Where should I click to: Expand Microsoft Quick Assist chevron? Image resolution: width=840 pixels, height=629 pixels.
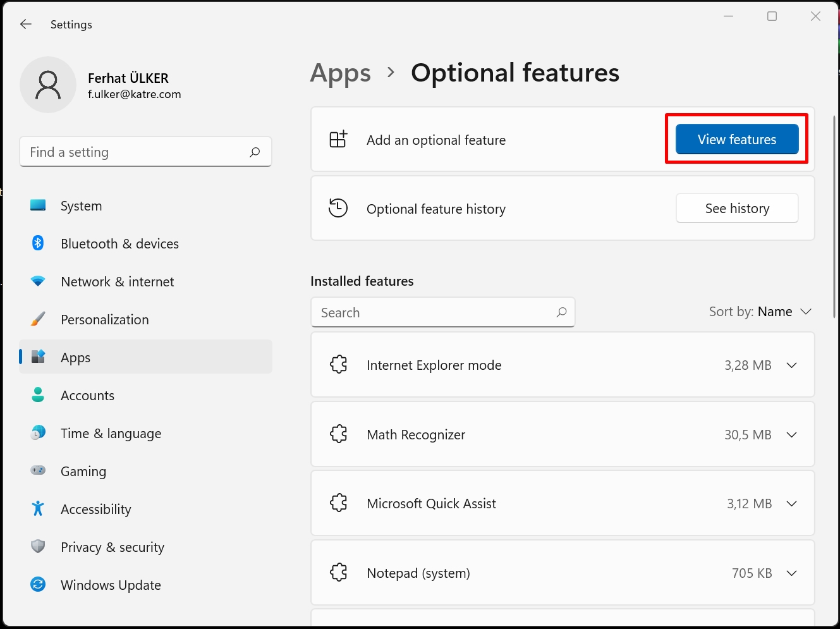click(791, 503)
